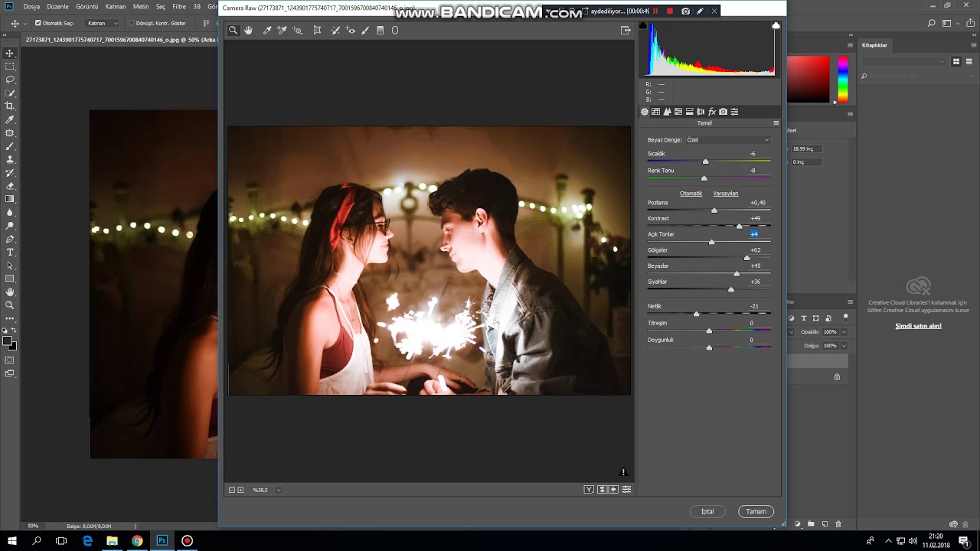Open the Effects fx panel tab
This screenshot has height=551, width=980.
(712, 112)
